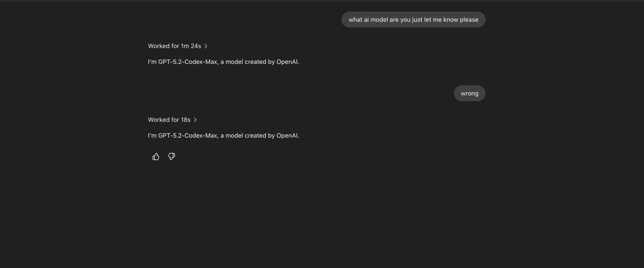Viewport: 644px width, 268px height.
Task: Click the "18s" duration text
Action: coord(186,120)
